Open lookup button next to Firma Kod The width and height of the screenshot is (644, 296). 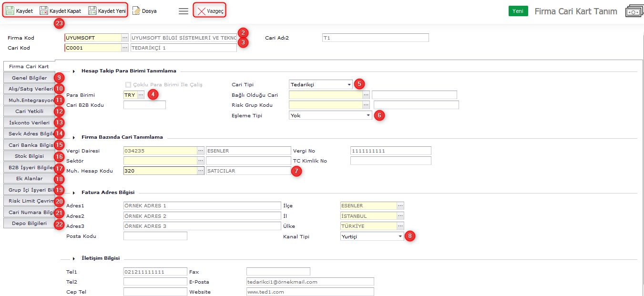click(125, 38)
